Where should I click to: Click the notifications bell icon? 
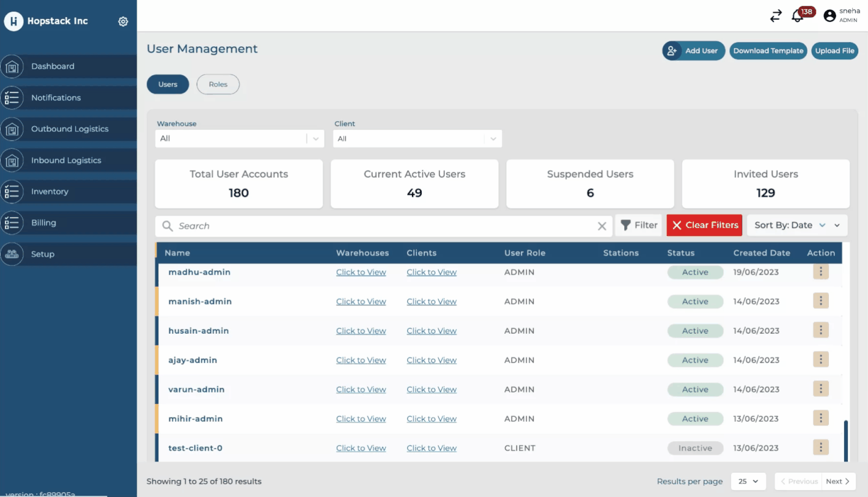point(797,17)
